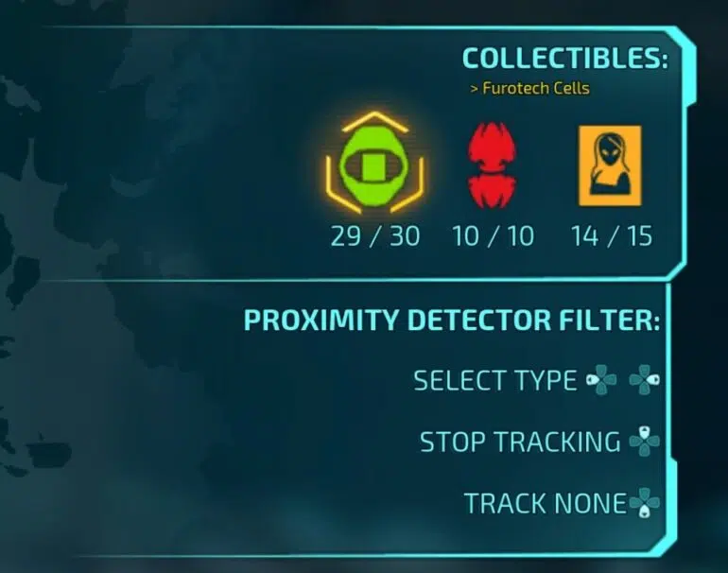Click the yellow highlight chevron above green icon

coord(375,122)
